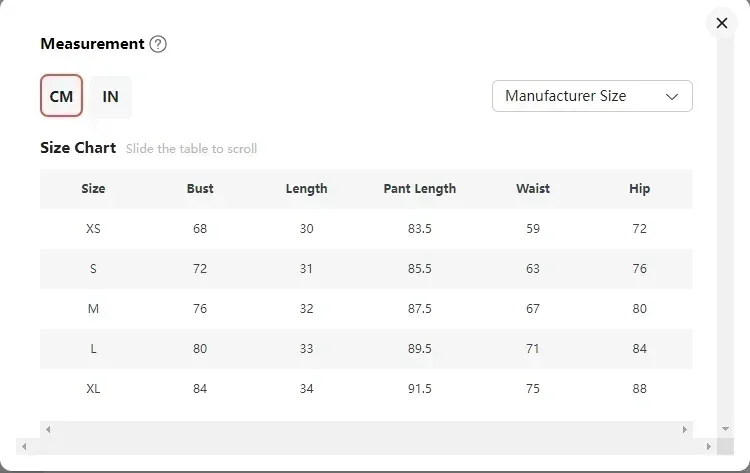Click the table's right scroll arrow
750x473 pixels.
pos(684,429)
